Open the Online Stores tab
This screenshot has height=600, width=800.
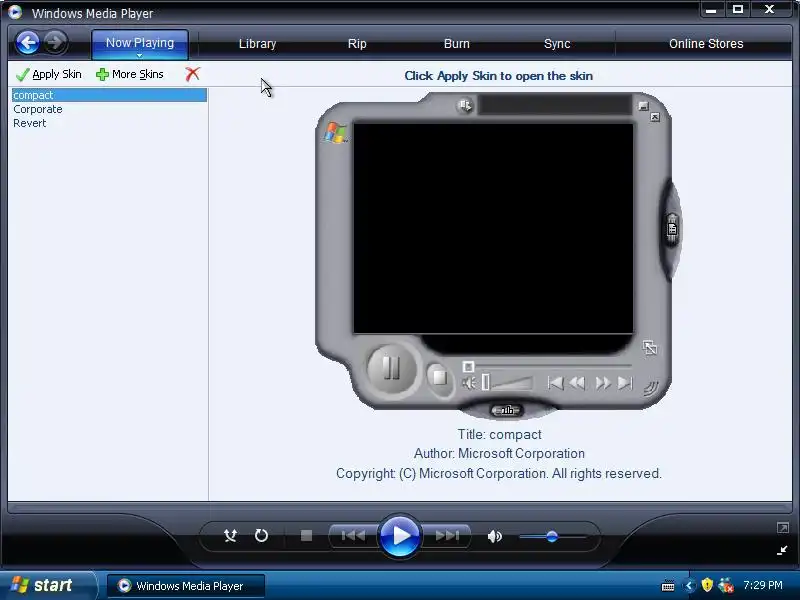(706, 44)
